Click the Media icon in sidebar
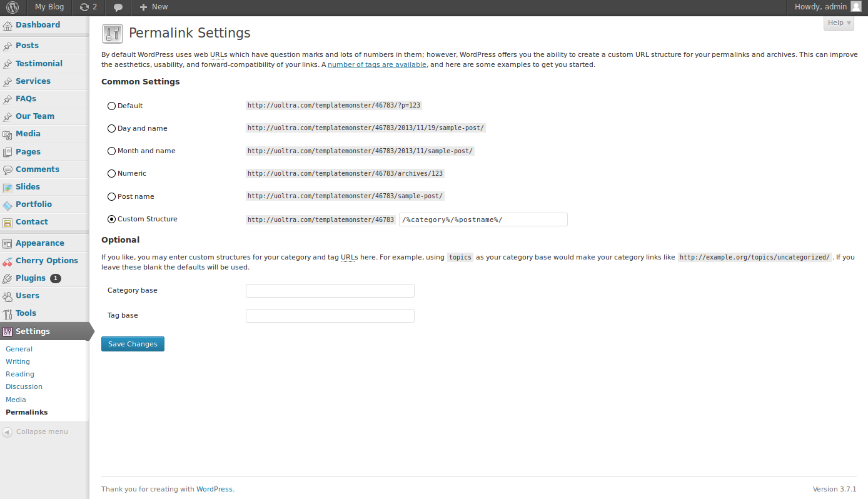Viewport: 868px width, 499px height. coord(8,134)
